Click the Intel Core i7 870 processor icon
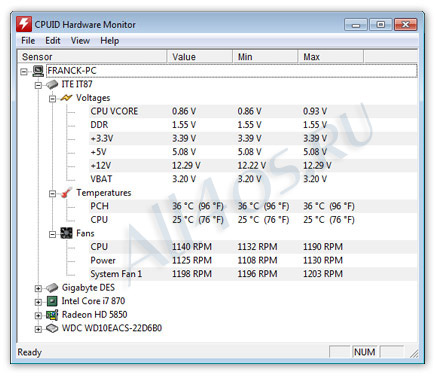This screenshot has width=435, height=377. point(52,301)
